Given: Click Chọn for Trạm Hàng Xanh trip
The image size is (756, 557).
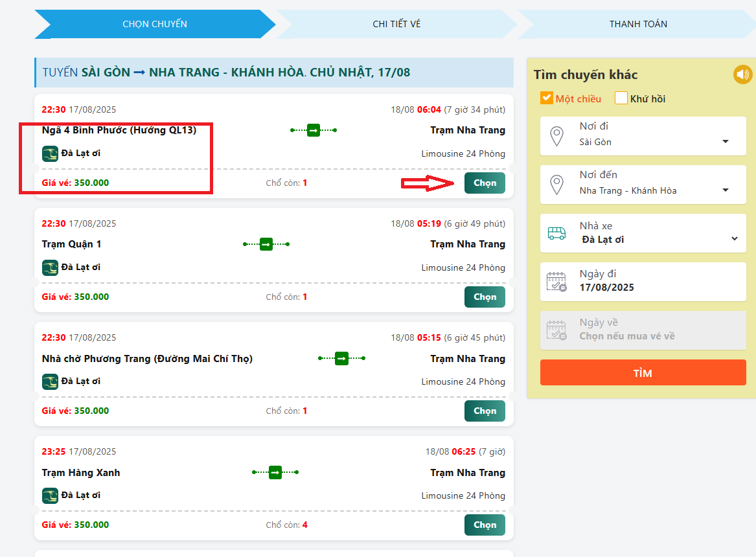Looking at the screenshot, I should tap(485, 525).
